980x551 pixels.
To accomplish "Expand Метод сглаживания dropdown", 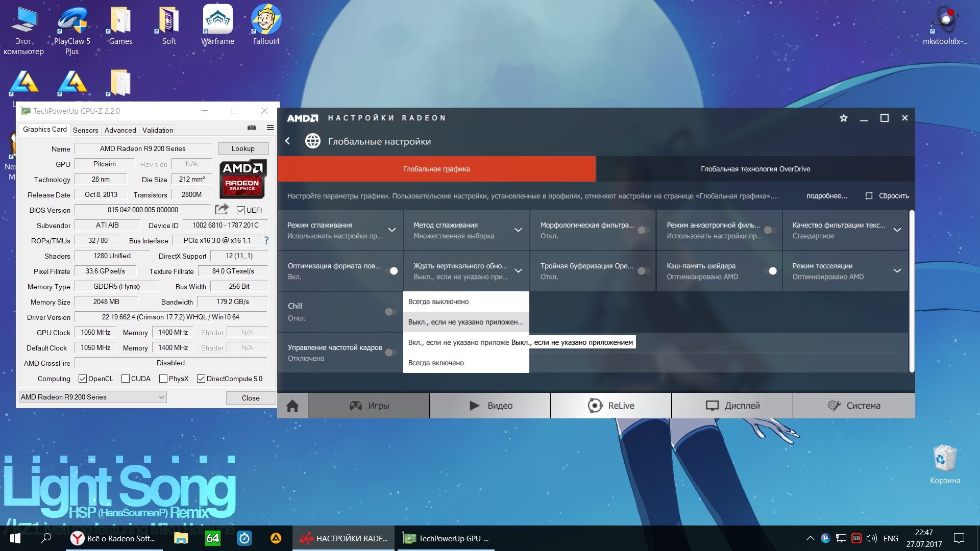I will click(518, 230).
